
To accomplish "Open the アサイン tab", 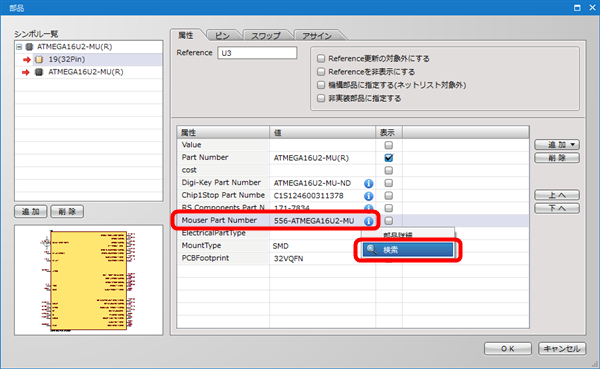I will 317,36.
